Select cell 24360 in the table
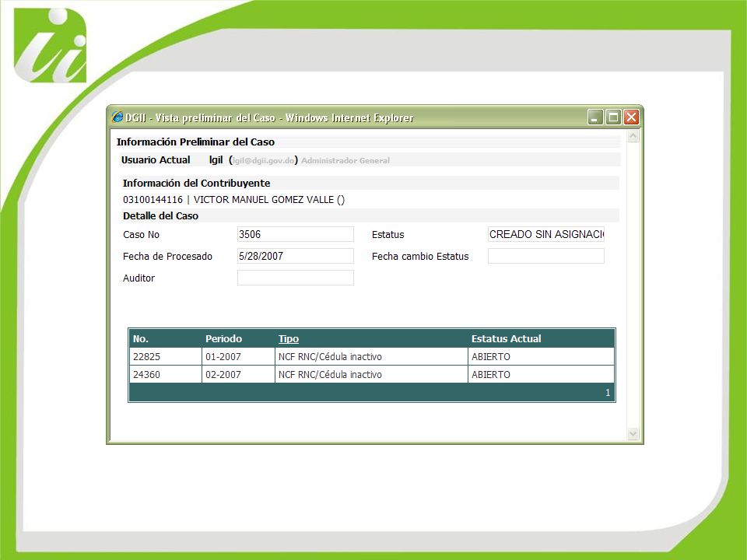The image size is (747, 560). pos(166,375)
